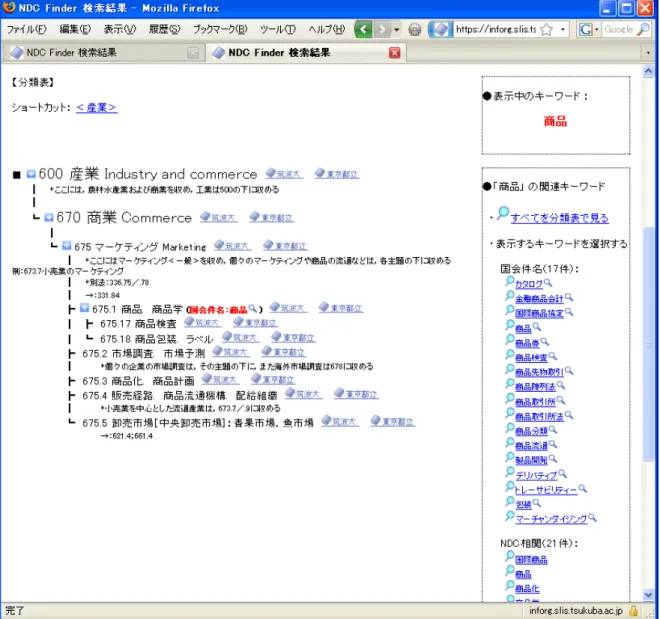Focus the Google search input field

tap(618, 29)
